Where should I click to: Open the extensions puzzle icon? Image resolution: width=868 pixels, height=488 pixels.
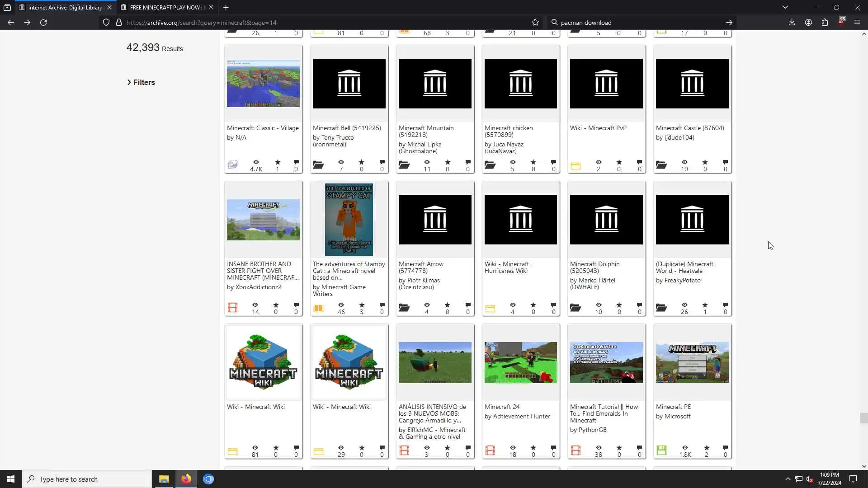(x=825, y=23)
